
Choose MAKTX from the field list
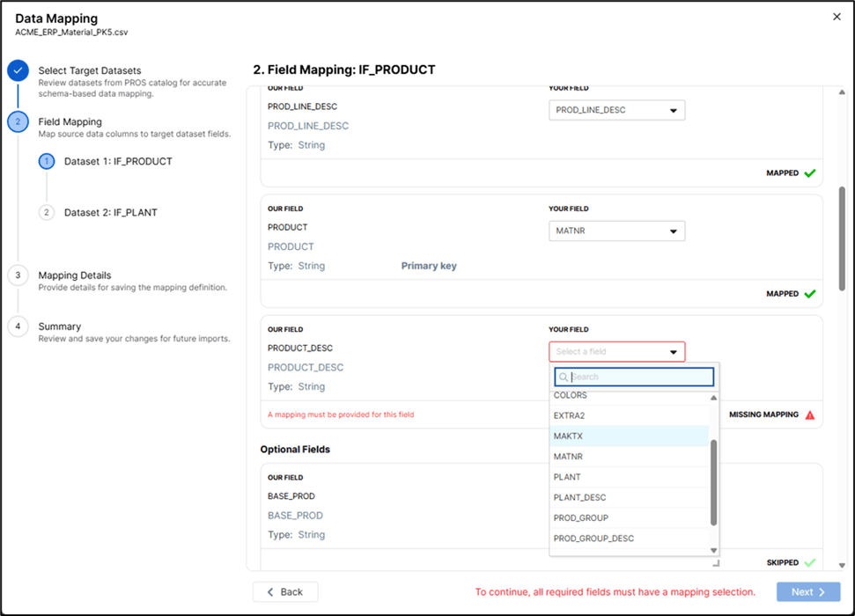point(568,436)
